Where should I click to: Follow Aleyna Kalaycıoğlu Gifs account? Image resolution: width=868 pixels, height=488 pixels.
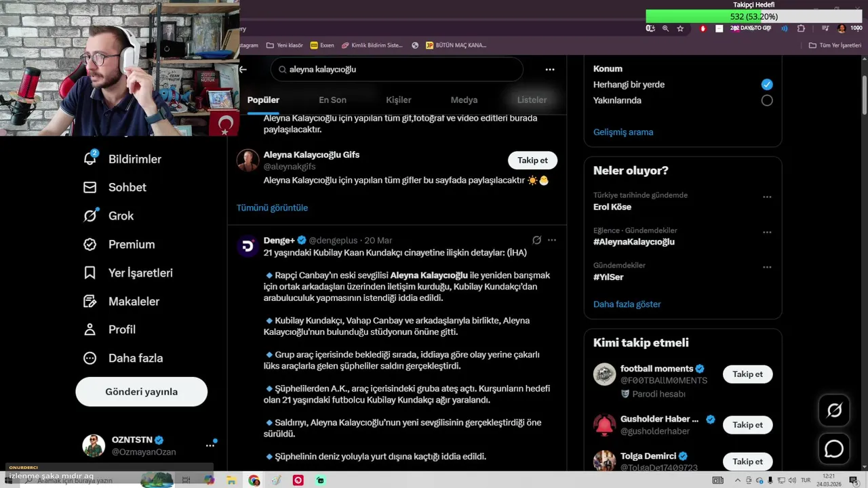click(532, 161)
